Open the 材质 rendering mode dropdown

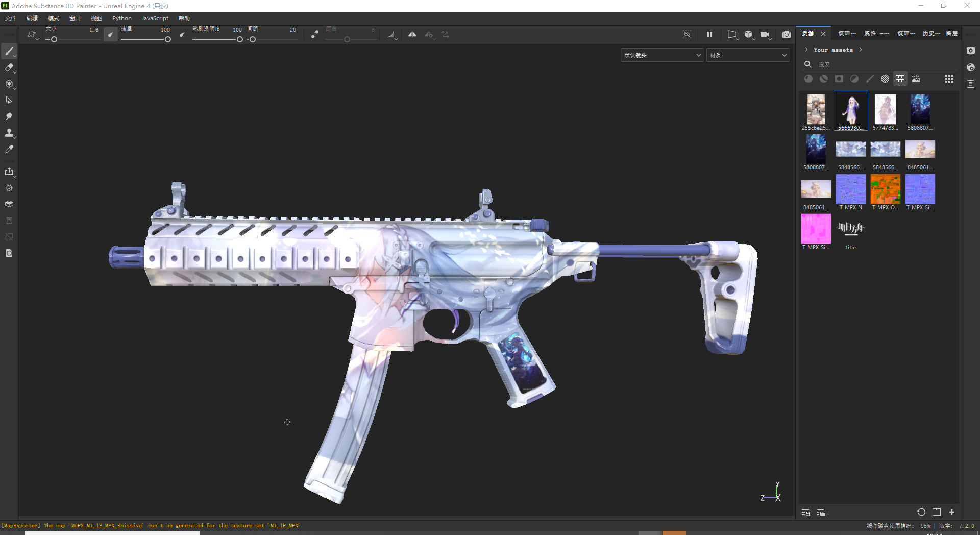pos(748,55)
